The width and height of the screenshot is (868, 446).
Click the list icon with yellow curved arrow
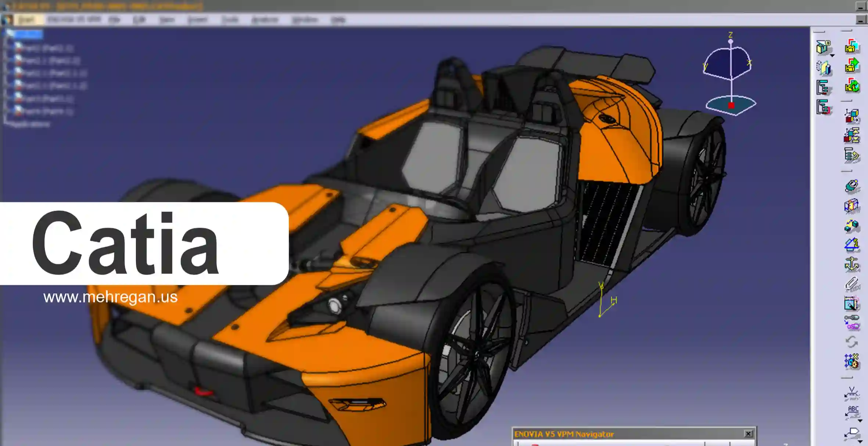coord(852,155)
